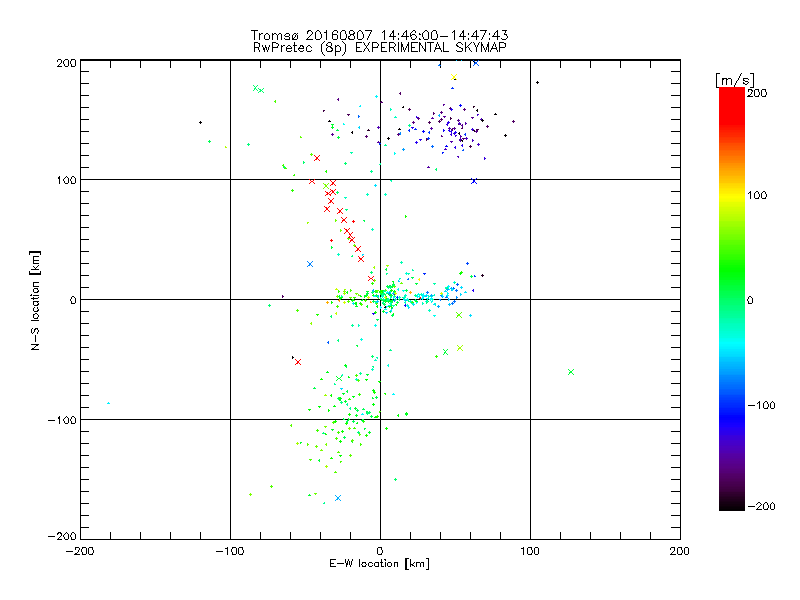800x600 pixels.
Task: Click the N-S axis tick label "200"
Action: 66,63
